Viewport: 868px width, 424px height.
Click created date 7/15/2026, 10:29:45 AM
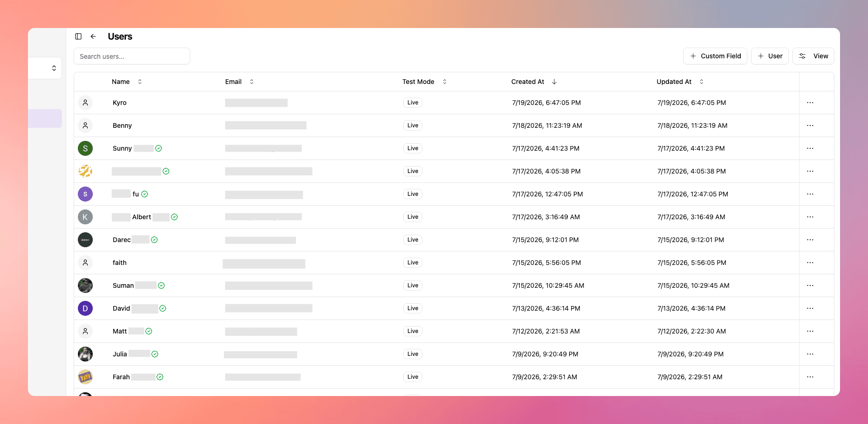tap(548, 285)
